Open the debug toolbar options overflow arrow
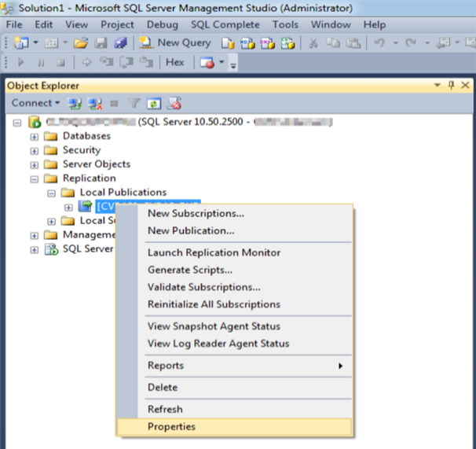 click(233, 64)
